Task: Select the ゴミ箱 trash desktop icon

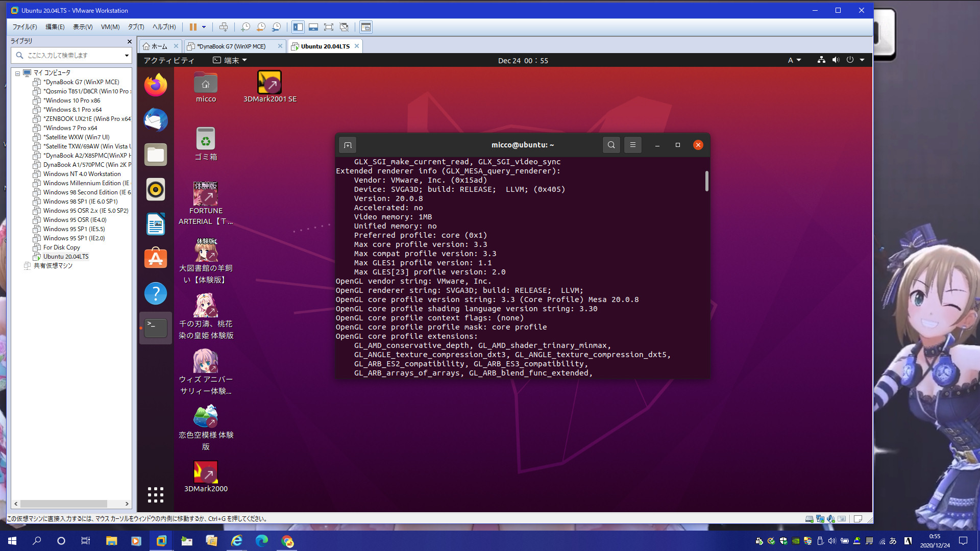Action: [206, 144]
